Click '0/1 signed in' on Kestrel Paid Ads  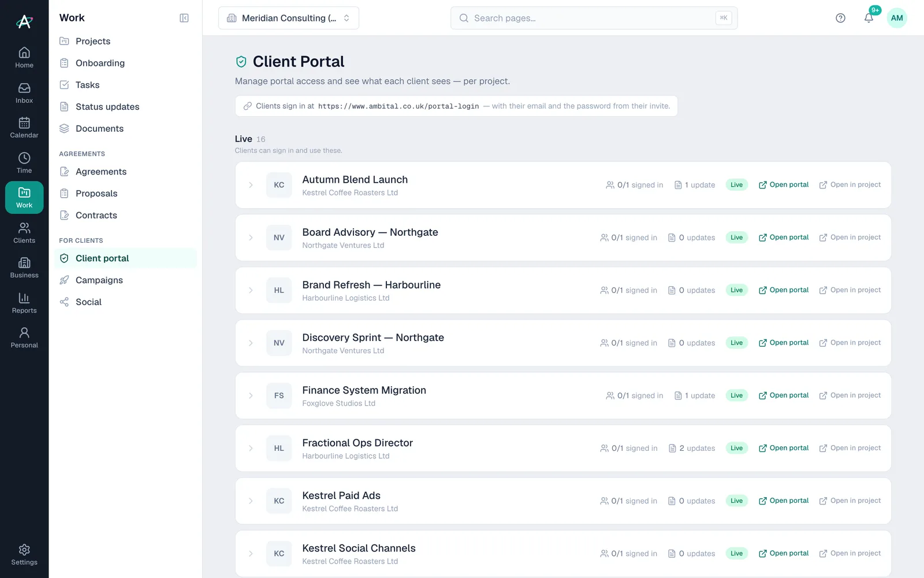(628, 501)
